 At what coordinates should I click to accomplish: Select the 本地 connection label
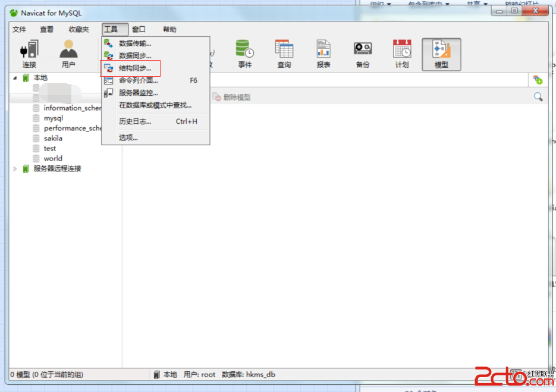point(40,78)
